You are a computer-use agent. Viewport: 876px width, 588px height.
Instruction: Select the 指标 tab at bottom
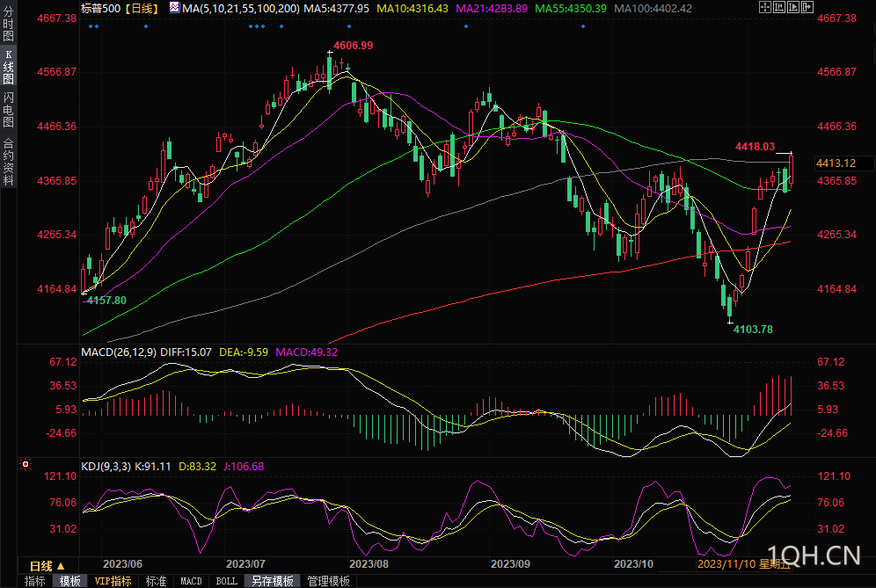pos(35,581)
